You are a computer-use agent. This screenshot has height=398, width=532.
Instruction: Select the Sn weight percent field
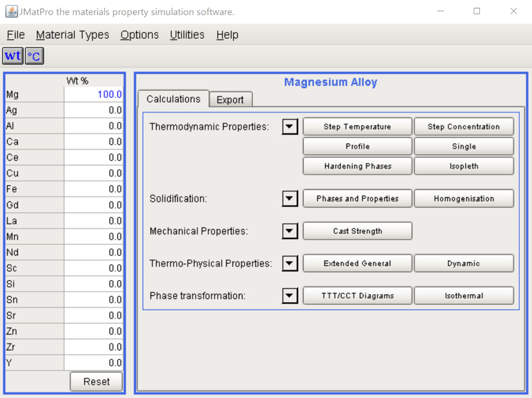pyautogui.click(x=94, y=300)
